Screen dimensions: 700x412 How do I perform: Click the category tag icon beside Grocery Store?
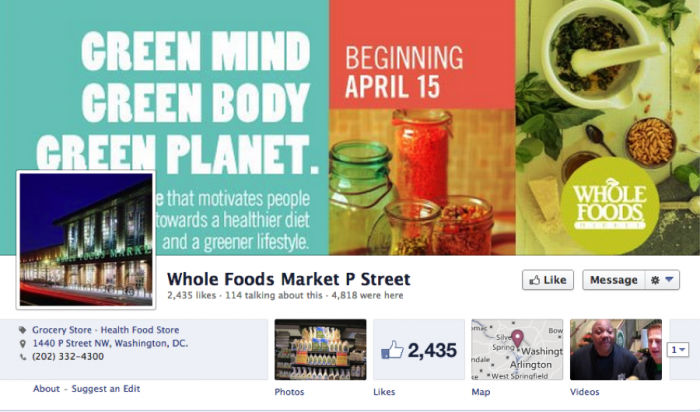pyautogui.click(x=22, y=330)
